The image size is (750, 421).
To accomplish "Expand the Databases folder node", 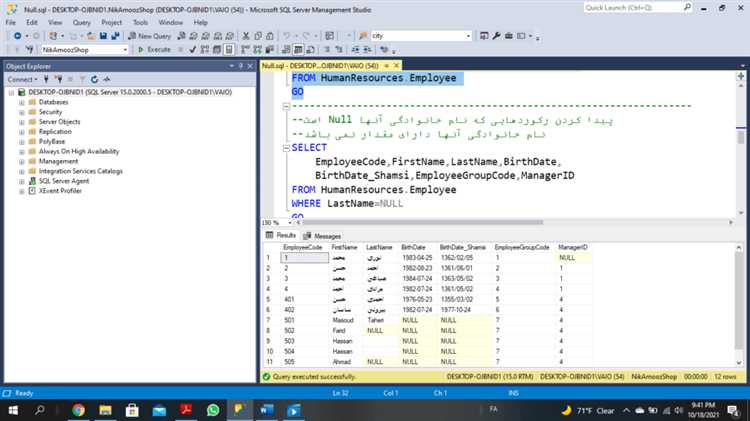I will point(21,102).
